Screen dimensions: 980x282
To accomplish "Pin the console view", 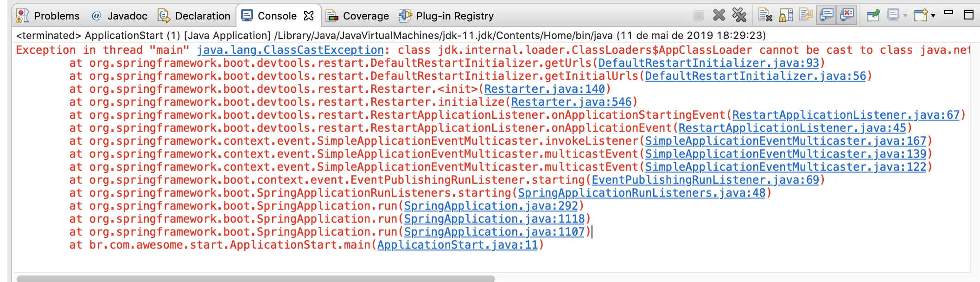I will (x=873, y=15).
